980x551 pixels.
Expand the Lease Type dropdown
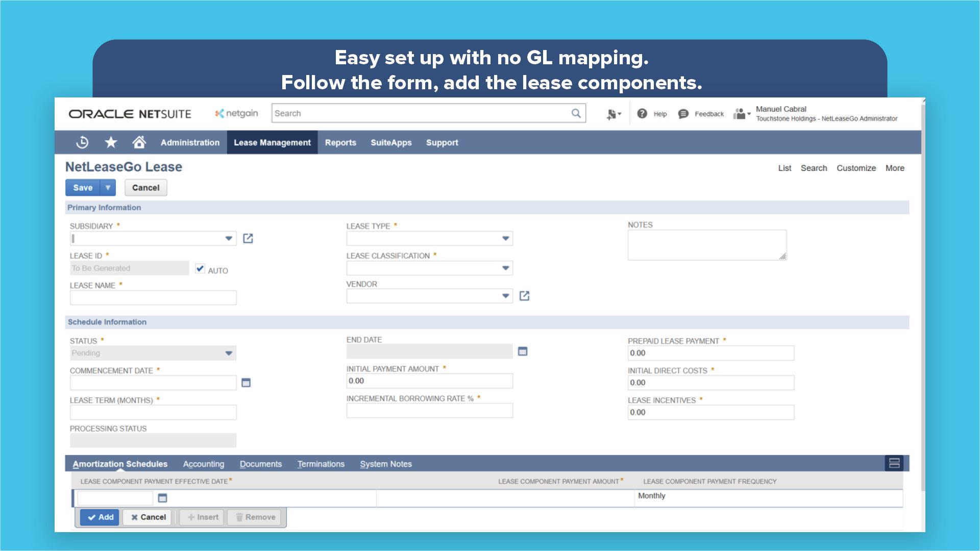505,238
